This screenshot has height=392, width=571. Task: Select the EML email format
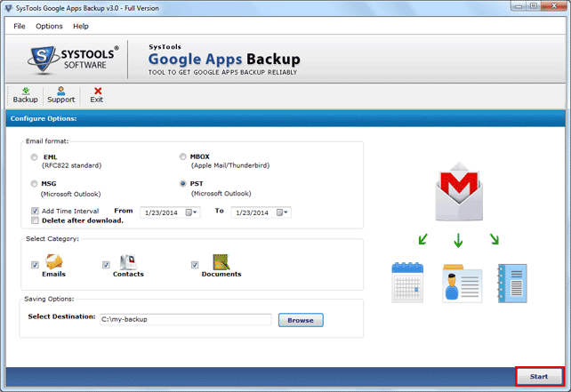(34, 157)
